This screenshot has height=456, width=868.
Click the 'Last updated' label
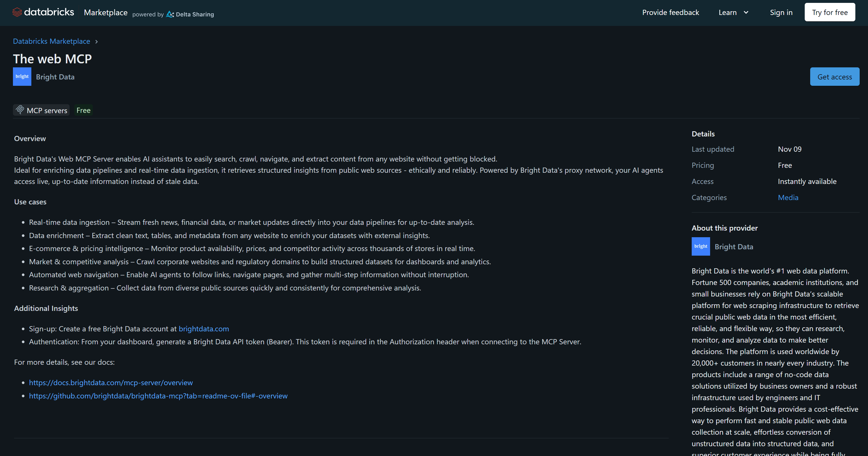click(x=713, y=149)
